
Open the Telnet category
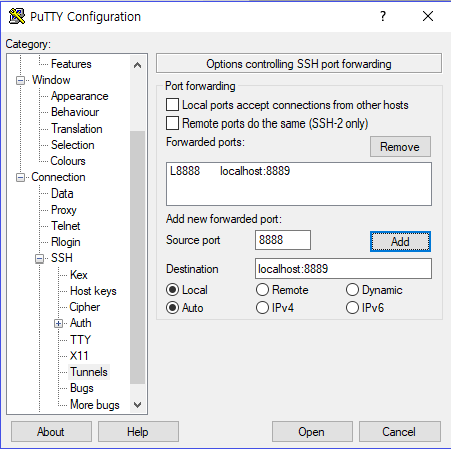coord(66,226)
